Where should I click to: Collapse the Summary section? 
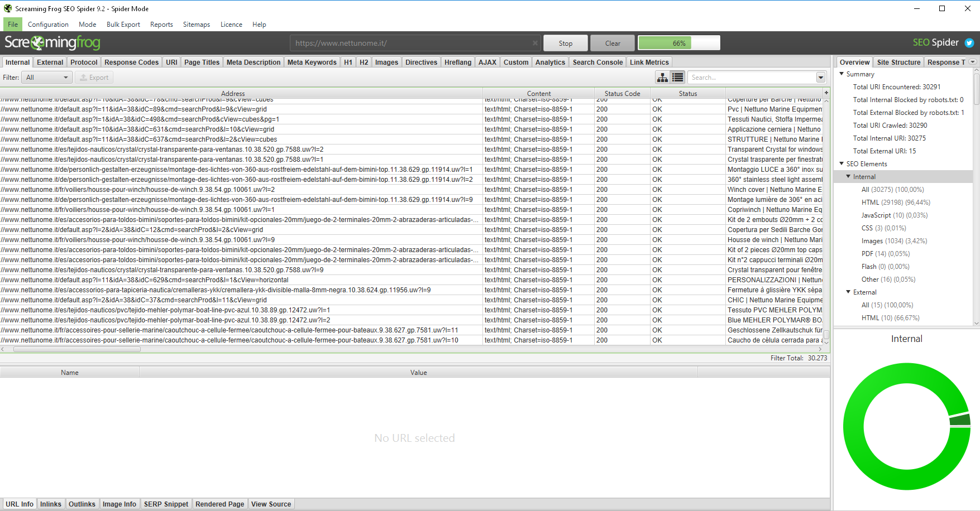coord(842,74)
